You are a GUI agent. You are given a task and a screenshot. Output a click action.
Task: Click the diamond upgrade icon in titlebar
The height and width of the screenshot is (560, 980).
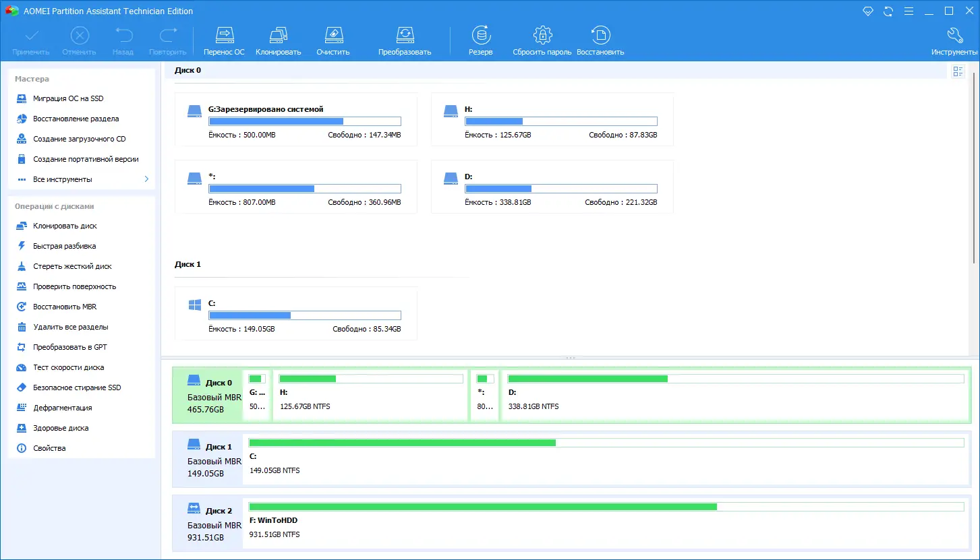[868, 11]
